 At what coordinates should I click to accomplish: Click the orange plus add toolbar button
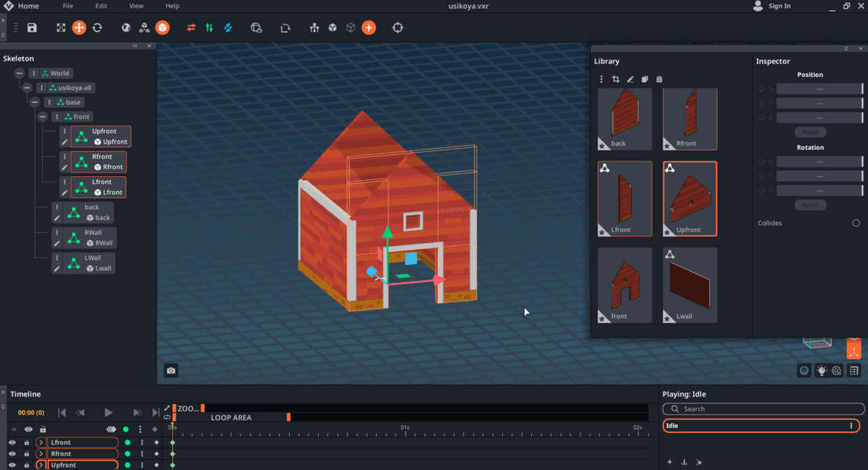click(x=369, y=27)
